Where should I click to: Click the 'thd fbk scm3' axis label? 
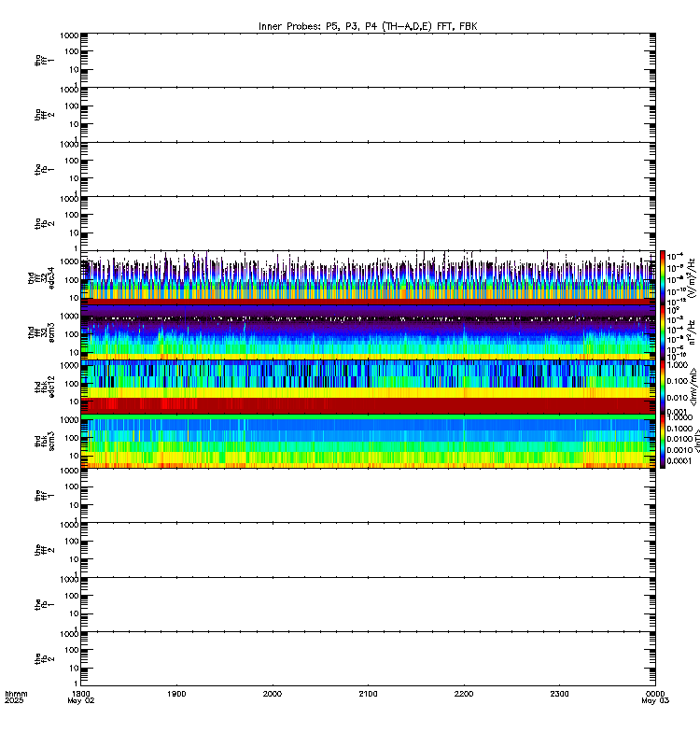[x=44, y=441]
